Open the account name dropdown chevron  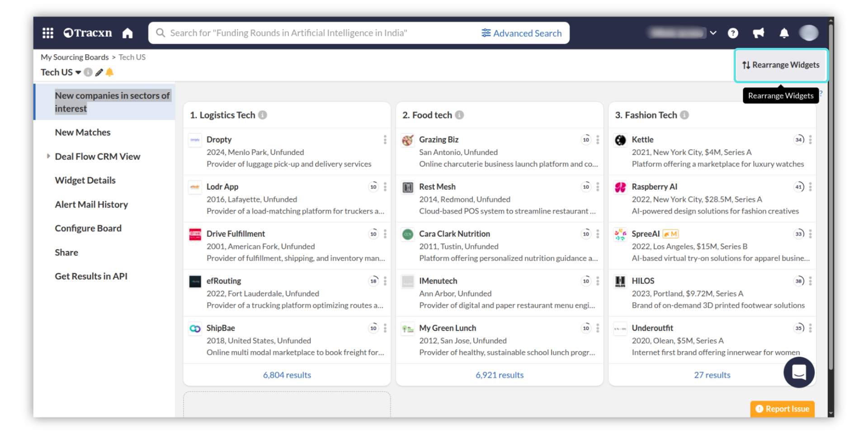[713, 33]
